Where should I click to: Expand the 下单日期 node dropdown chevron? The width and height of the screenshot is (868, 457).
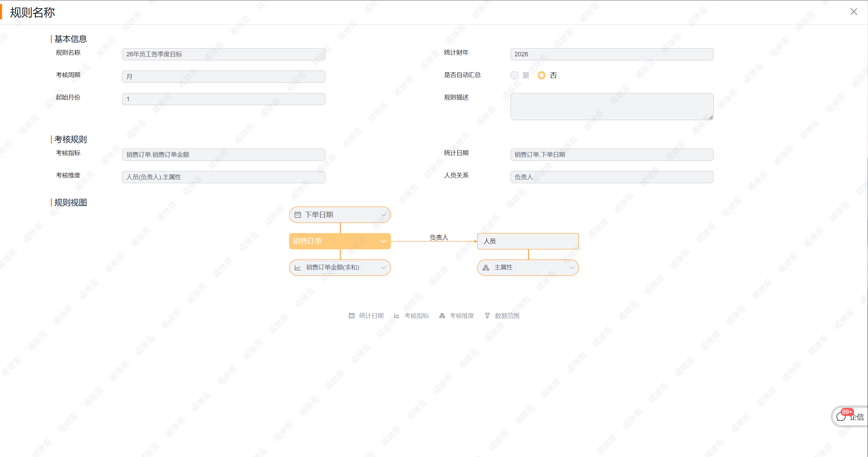[x=383, y=215]
